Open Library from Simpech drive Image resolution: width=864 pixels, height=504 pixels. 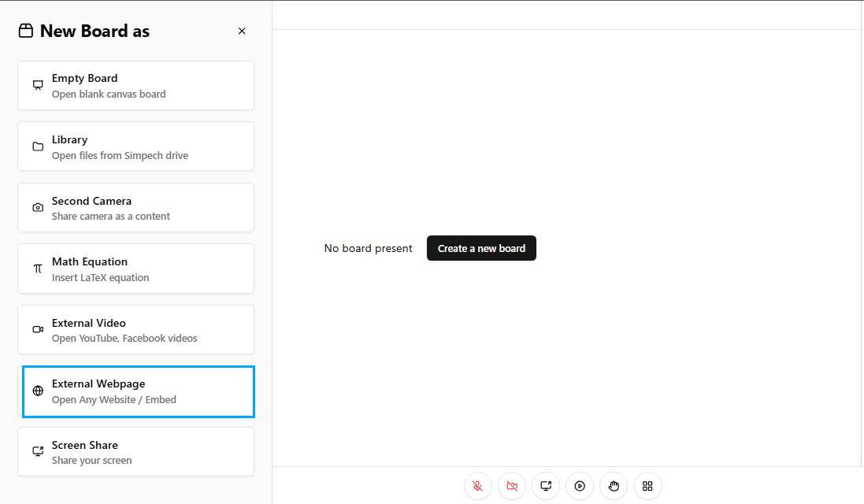135,146
